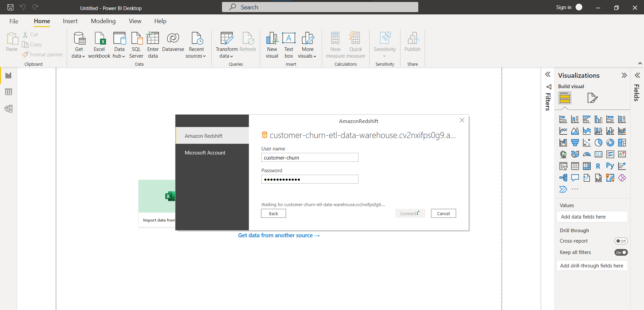Select the KPI visual

pyautogui.click(x=622, y=154)
